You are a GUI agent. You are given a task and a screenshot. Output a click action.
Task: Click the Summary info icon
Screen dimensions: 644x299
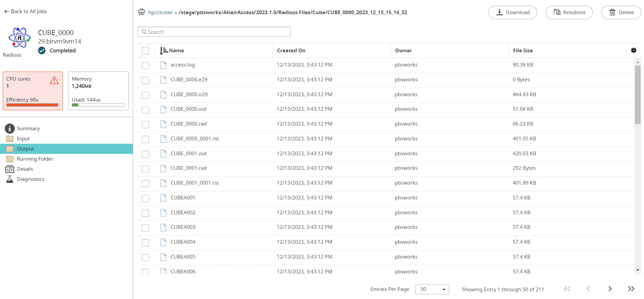[x=10, y=128]
